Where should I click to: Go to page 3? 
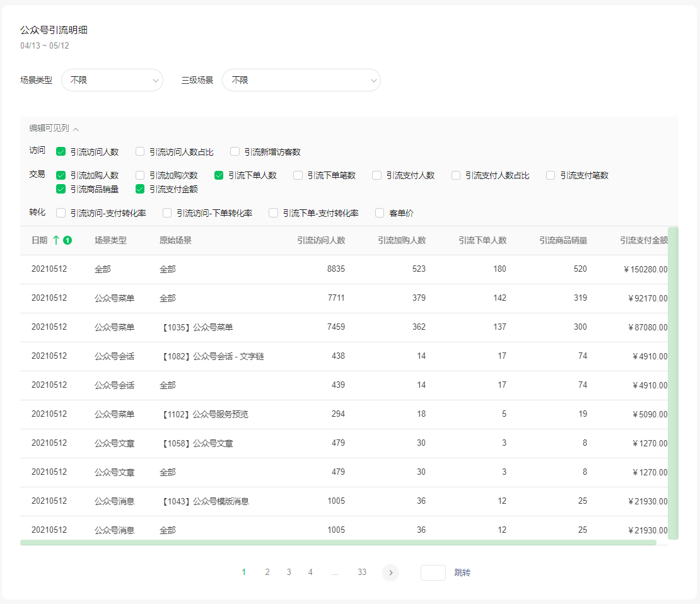tap(289, 572)
